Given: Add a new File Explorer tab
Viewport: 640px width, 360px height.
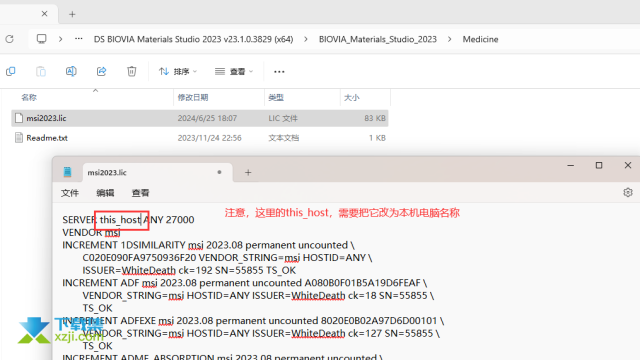Looking at the screenshot, I should (x=72, y=14).
